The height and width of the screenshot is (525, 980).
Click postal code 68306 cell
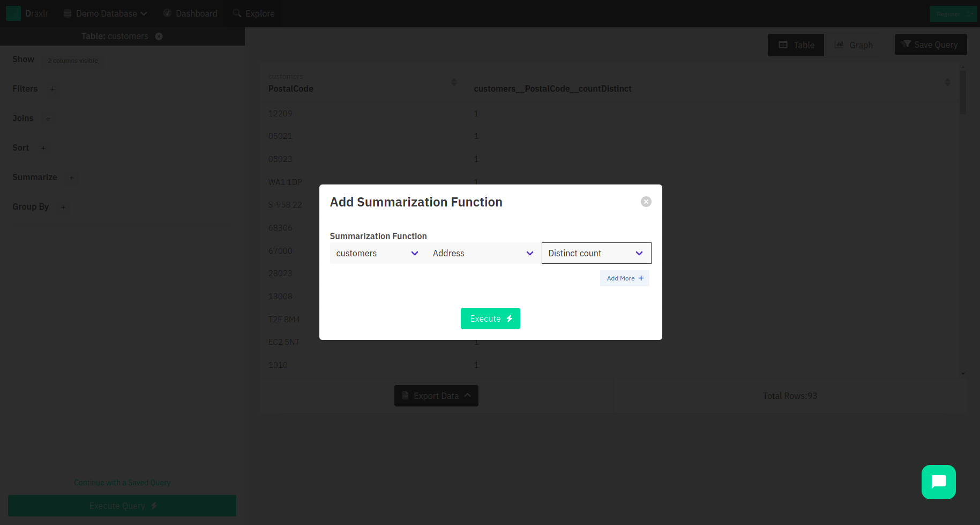click(280, 228)
